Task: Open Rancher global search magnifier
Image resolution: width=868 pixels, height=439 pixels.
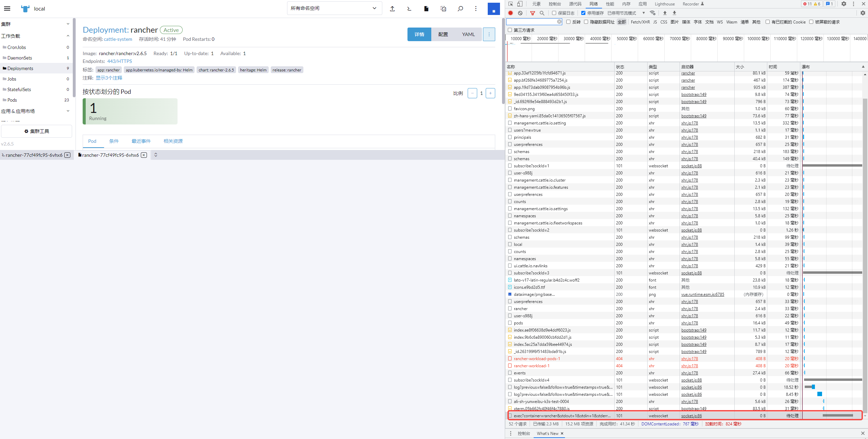Action: tap(460, 9)
